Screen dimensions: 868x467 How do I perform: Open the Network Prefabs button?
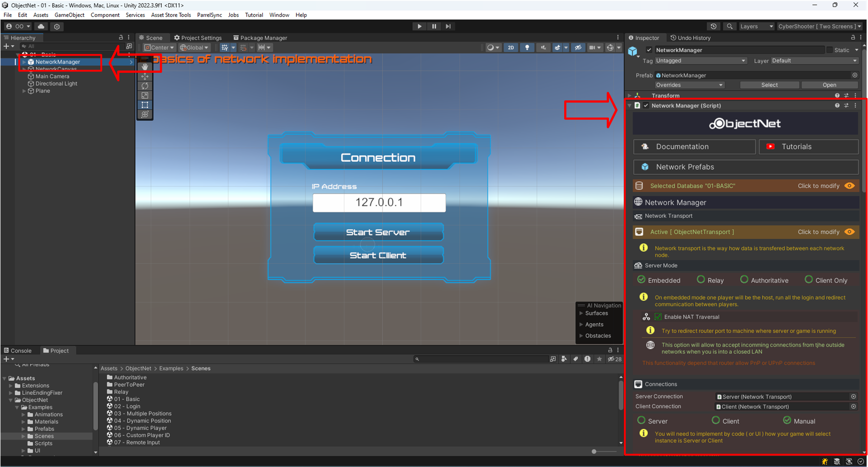coord(746,167)
